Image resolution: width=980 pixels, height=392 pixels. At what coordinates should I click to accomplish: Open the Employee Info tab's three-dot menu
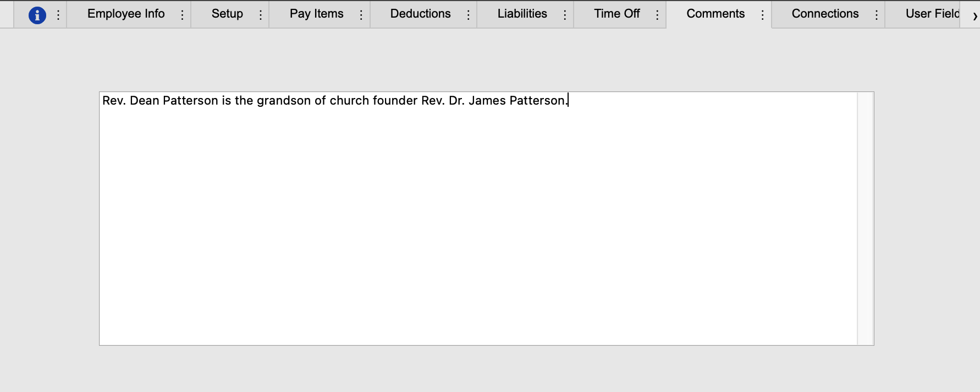182,15
